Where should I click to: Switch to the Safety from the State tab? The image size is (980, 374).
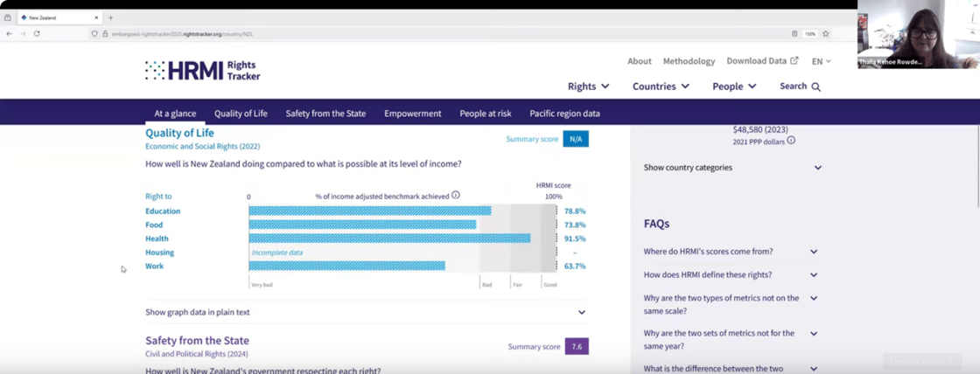(325, 114)
